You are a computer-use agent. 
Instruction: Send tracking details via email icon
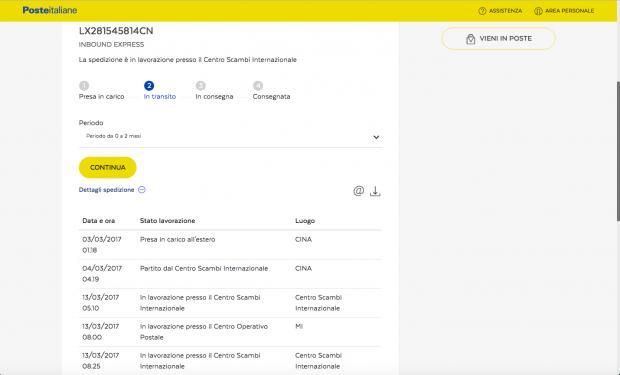click(x=359, y=191)
